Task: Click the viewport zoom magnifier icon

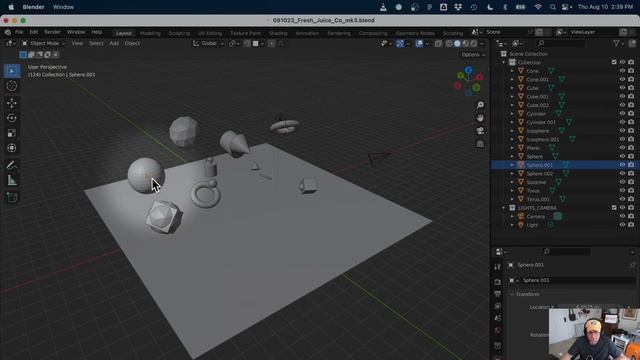Action: click(x=480, y=105)
